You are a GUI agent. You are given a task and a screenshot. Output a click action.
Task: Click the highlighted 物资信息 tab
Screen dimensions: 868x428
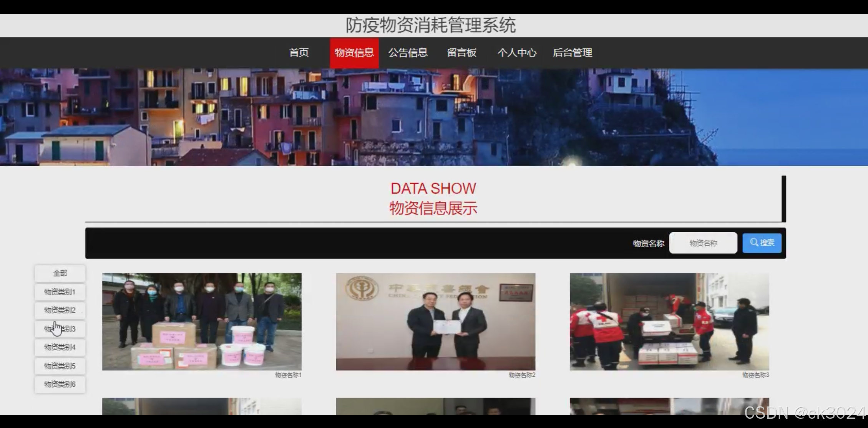354,53
